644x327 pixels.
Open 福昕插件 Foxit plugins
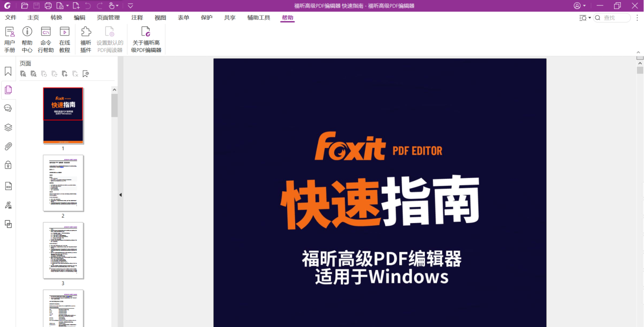[86, 40]
